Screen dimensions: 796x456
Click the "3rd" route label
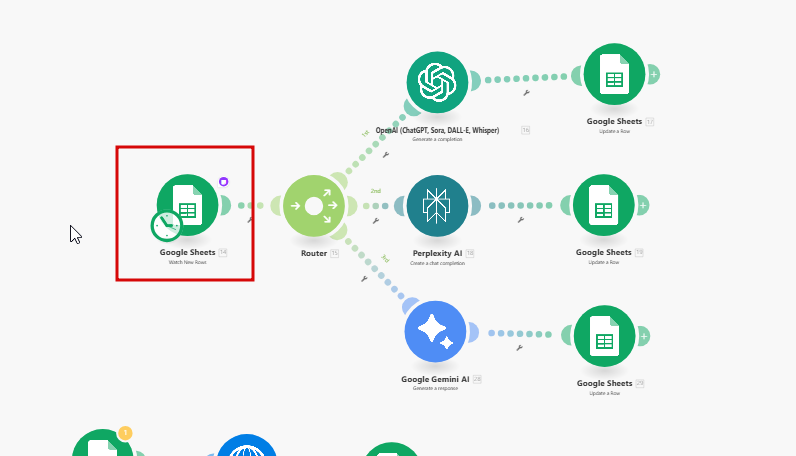[385, 259]
